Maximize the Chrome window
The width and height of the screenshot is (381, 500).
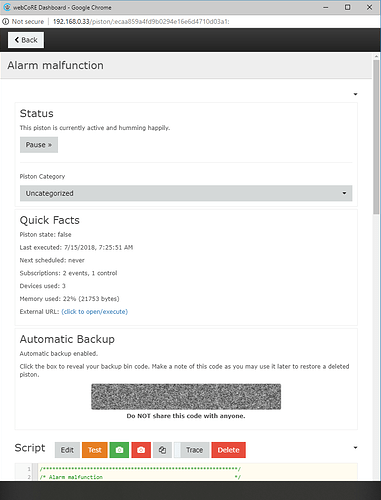pyautogui.click(x=347, y=7)
